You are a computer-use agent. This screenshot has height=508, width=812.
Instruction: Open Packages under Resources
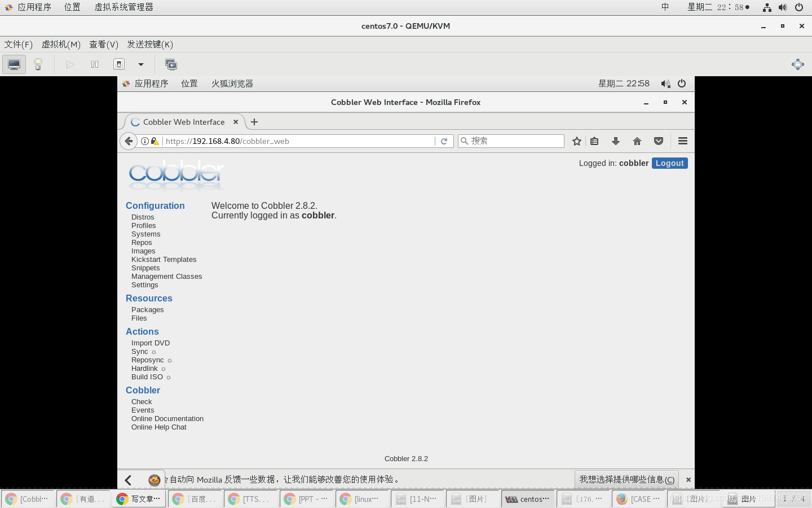point(148,310)
